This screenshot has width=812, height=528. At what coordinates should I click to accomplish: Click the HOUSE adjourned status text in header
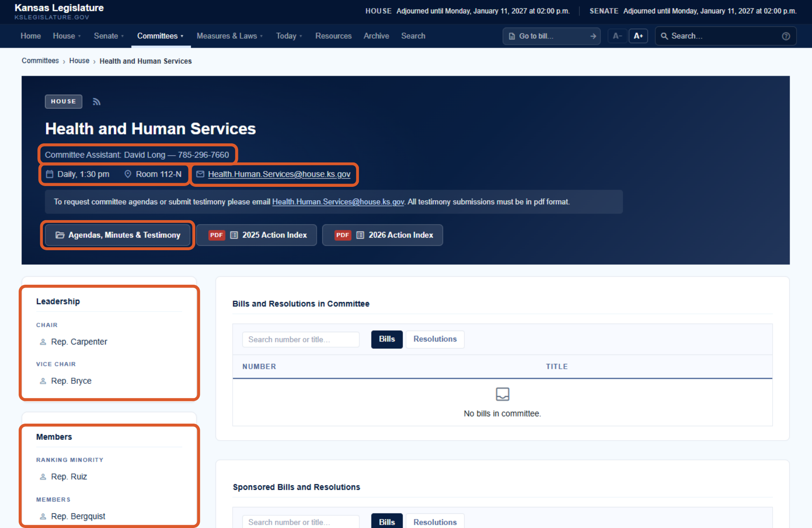pyautogui.click(x=467, y=11)
